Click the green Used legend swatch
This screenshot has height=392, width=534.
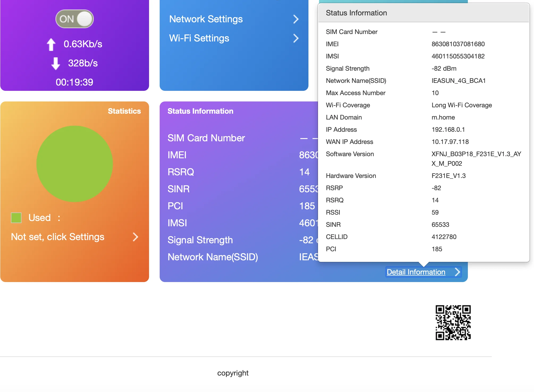pos(16,218)
